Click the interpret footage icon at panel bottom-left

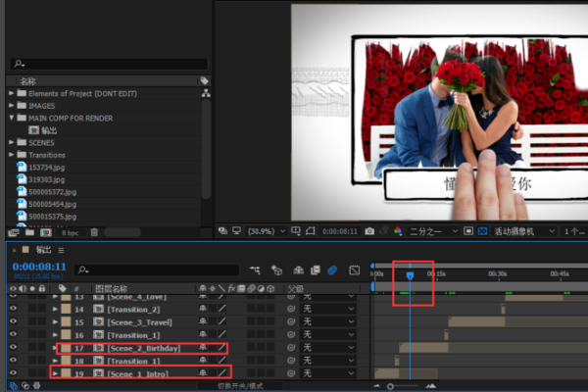point(14,232)
